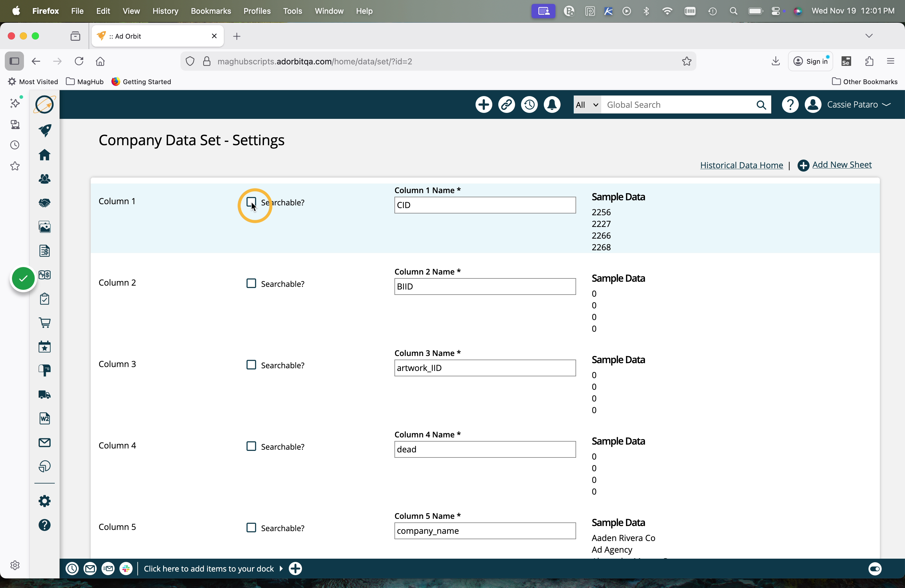This screenshot has height=588, width=905.
Task: Open the shopping cart icon
Action: [x=45, y=323]
